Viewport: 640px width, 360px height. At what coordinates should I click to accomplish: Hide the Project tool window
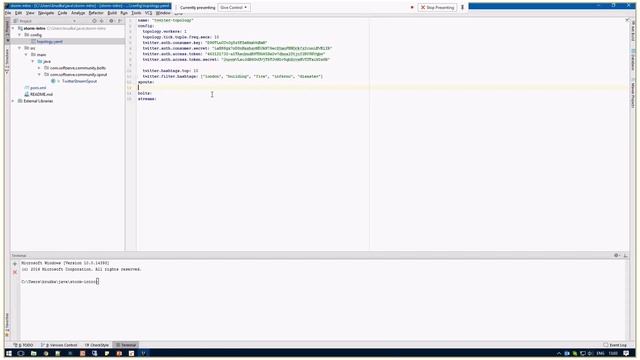120,21
